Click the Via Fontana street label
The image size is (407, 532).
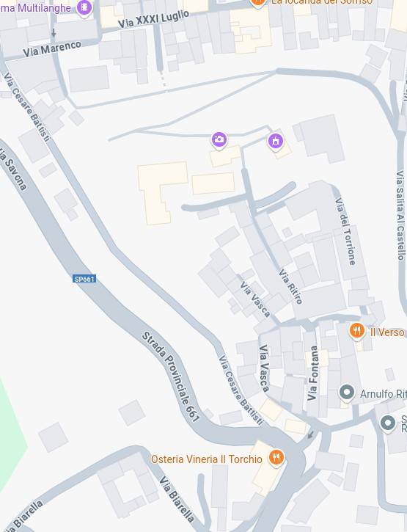pyautogui.click(x=312, y=374)
